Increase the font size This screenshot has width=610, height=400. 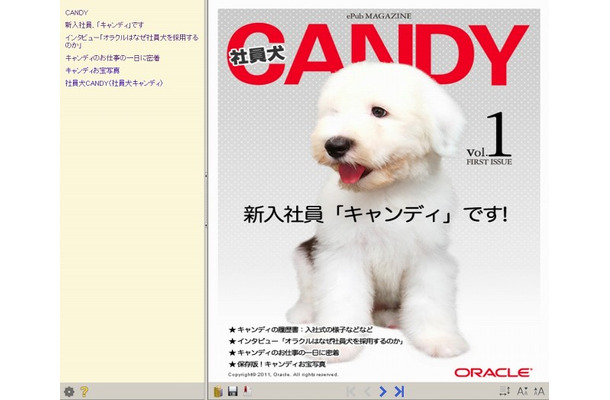[x=539, y=391]
